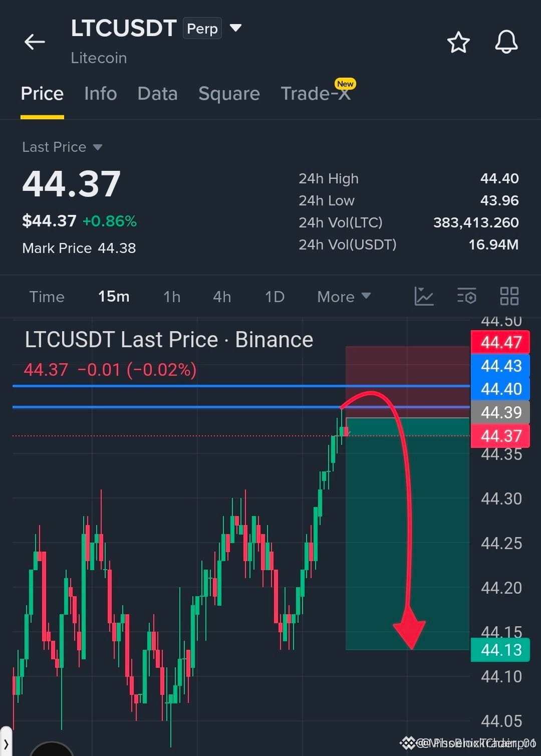
Task: Click the upper blue horizontal line
Action: tap(240, 386)
